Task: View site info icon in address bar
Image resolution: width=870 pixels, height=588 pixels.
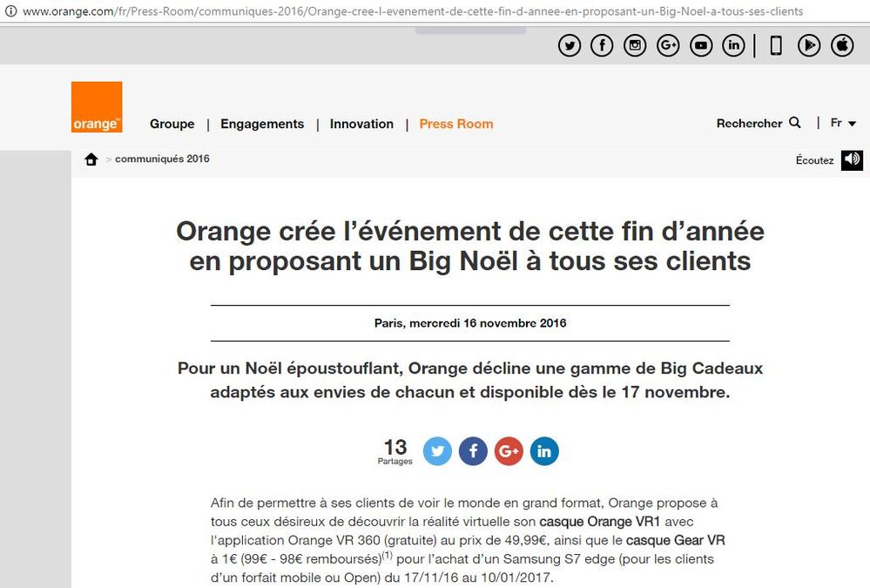Action: click(x=10, y=10)
